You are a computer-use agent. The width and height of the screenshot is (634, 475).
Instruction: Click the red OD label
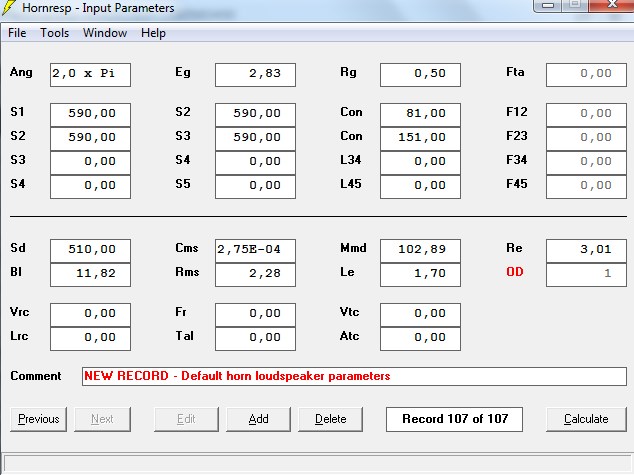pos(515,272)
